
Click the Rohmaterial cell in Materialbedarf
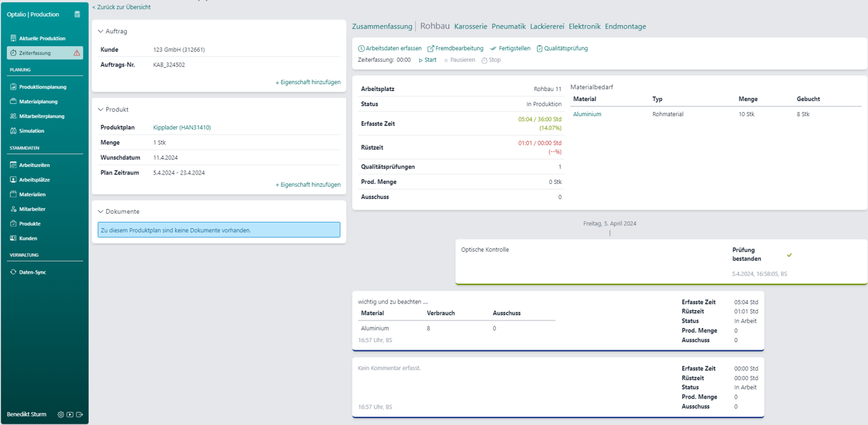click(668, 114)
